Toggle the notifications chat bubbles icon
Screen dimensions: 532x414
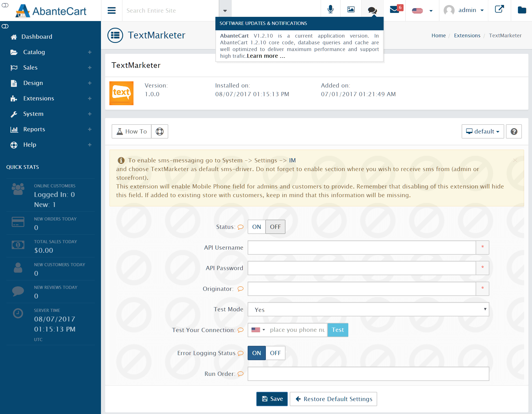pos(372,10)
